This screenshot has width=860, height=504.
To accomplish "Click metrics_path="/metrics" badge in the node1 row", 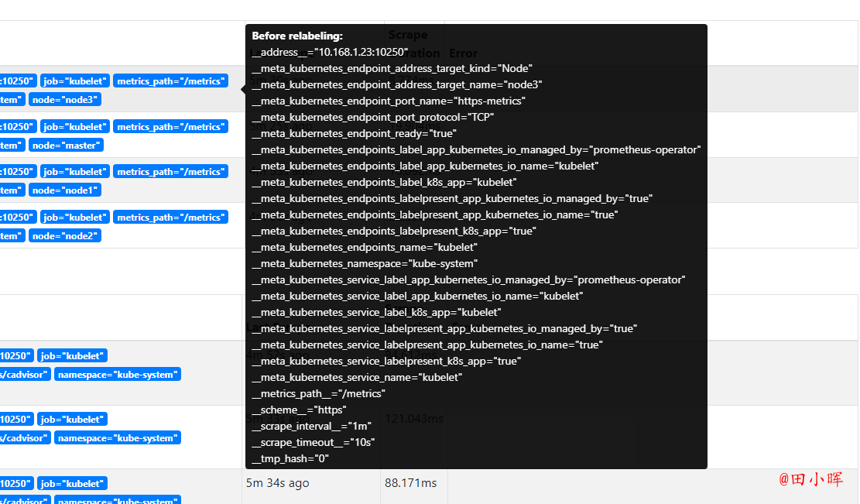I will coord(170,172).
